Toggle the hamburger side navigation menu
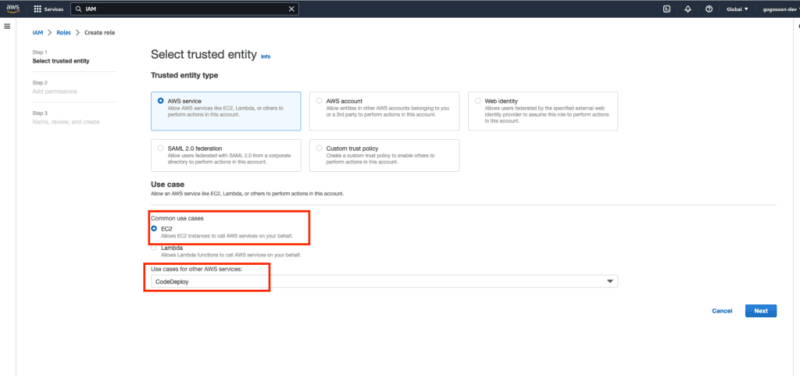This screenshot has height=376, width=800. [x=7, y=26]
